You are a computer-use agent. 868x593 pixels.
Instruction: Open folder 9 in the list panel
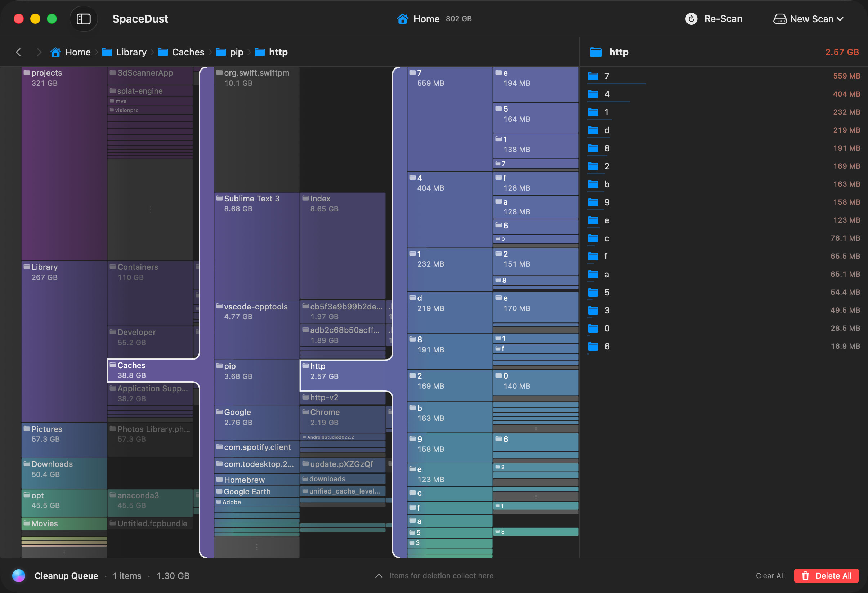724,202
